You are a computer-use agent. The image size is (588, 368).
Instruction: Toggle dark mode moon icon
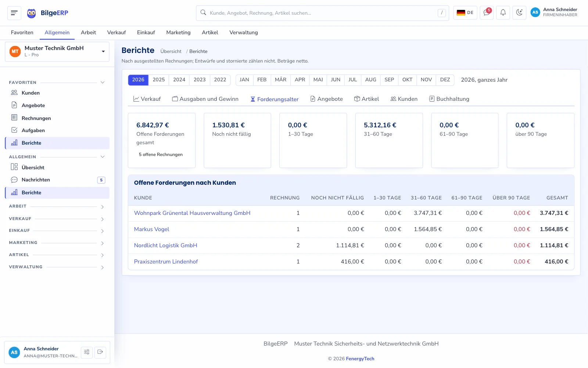point(519,13)
